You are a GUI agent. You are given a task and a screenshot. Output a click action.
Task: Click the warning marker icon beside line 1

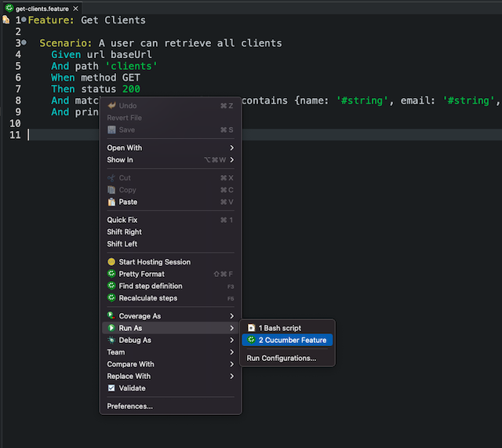[5, 20]
